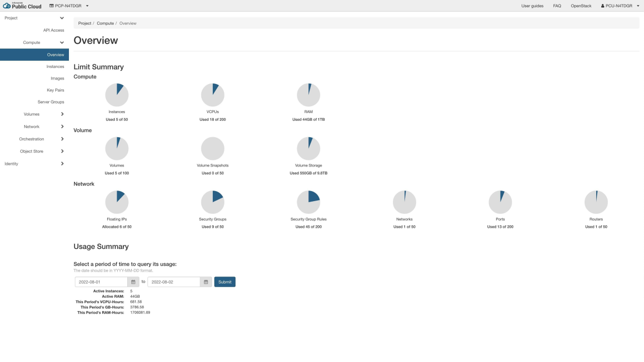Select Key Pairs in the sidebar

(55, 90)
